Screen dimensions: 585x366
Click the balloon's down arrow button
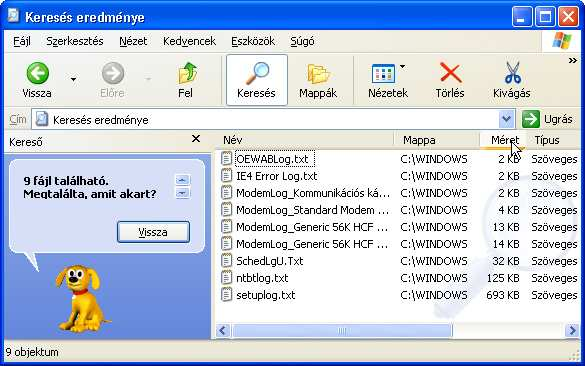coord(182,193)
